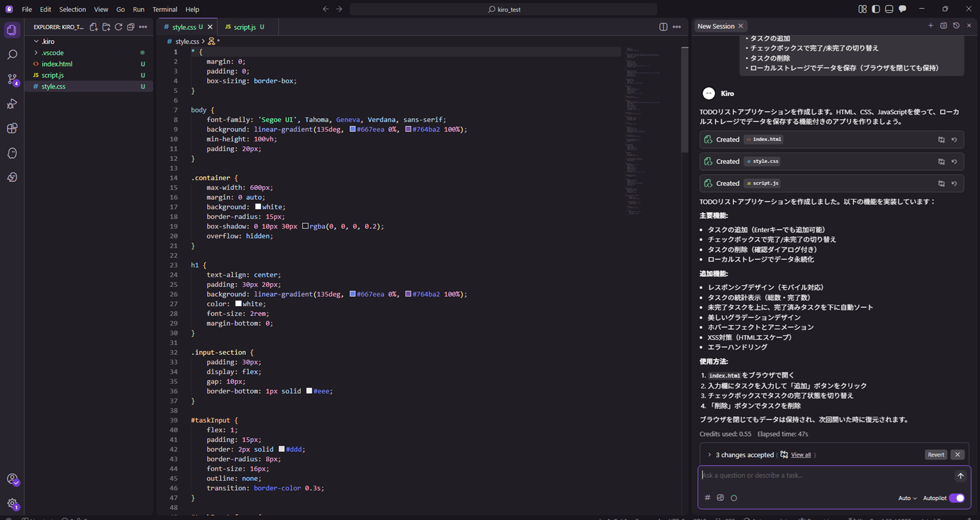This screenshot has width=980, height=520.
Task: Toggle the Autopilot switch off
Action: (x=957, y=498)
